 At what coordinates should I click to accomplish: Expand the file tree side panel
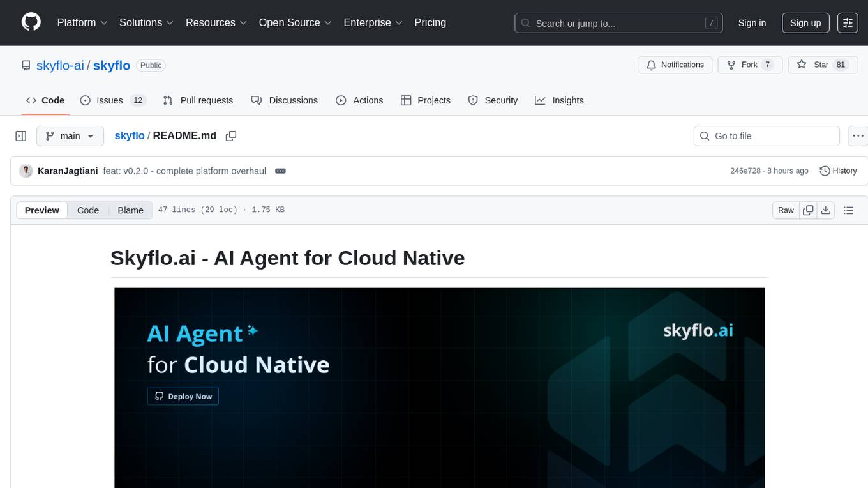21,136
